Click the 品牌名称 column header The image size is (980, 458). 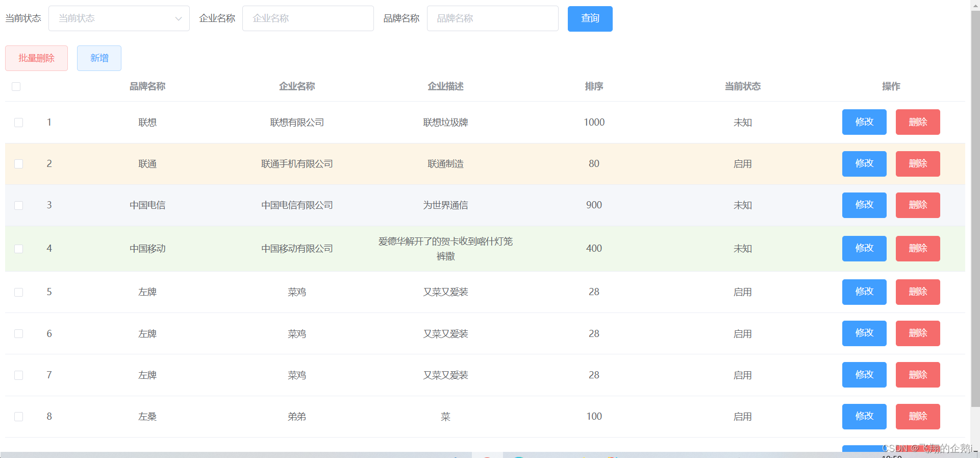(x=147, y=86)
